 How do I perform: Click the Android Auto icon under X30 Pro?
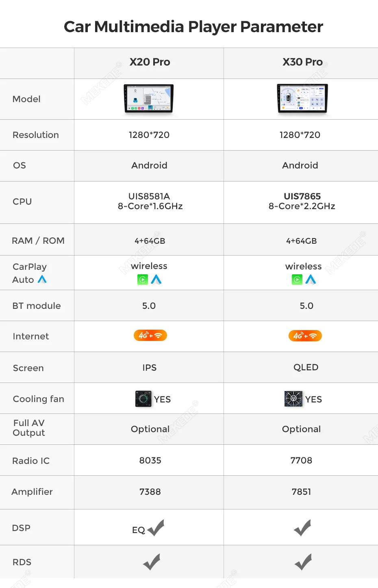311,280
